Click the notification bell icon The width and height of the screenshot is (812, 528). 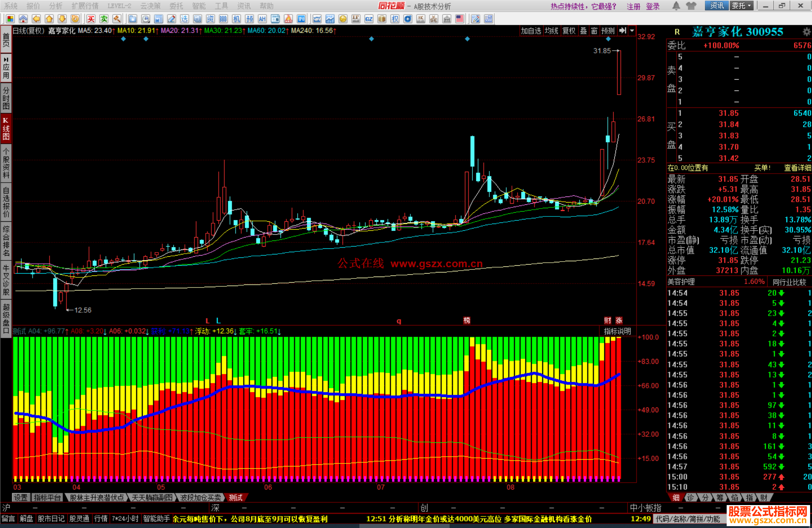[676, 6]
